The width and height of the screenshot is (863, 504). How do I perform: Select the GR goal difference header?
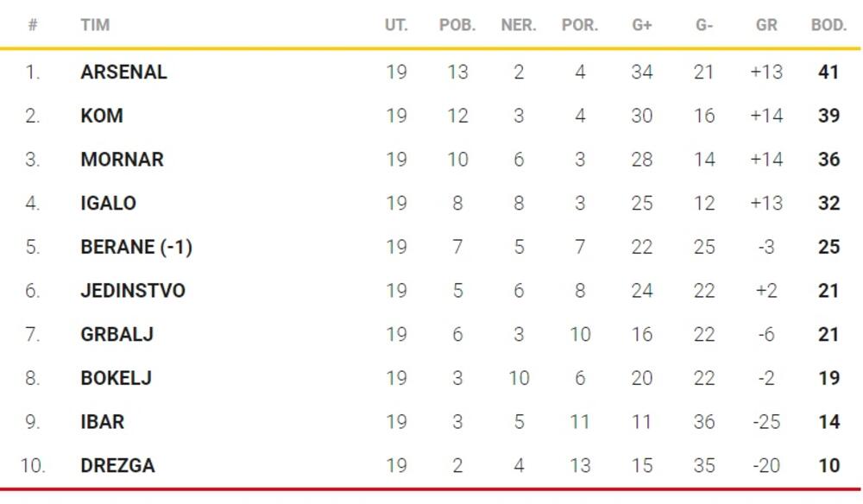tap(766, 25)
